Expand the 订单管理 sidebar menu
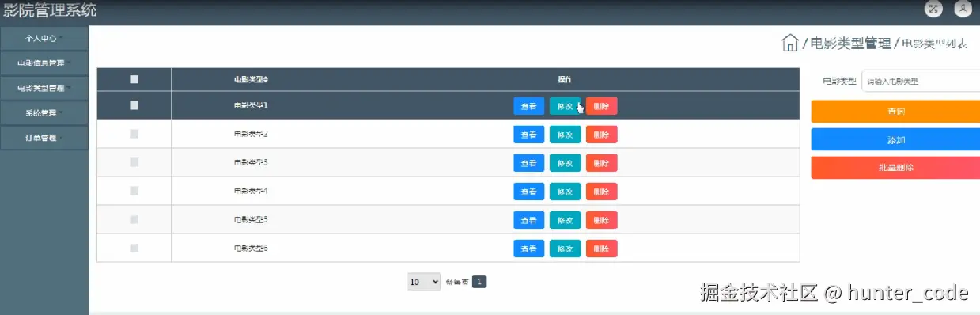 click(44, 138)
